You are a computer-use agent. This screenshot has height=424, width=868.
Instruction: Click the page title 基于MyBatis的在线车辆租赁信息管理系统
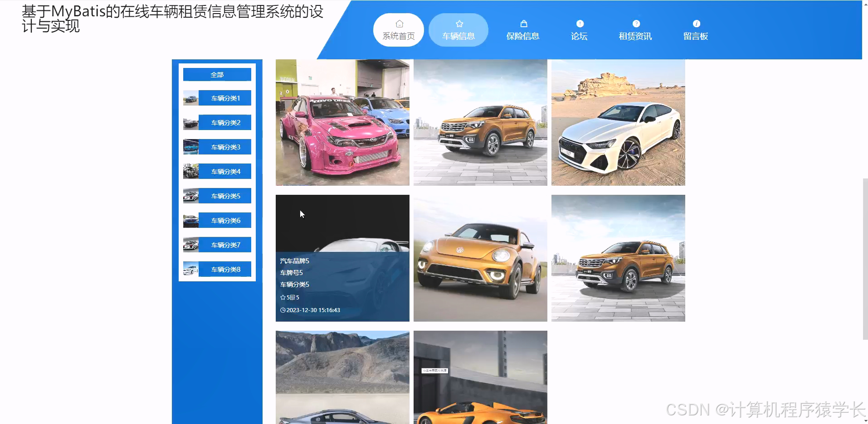coord(172,19)
